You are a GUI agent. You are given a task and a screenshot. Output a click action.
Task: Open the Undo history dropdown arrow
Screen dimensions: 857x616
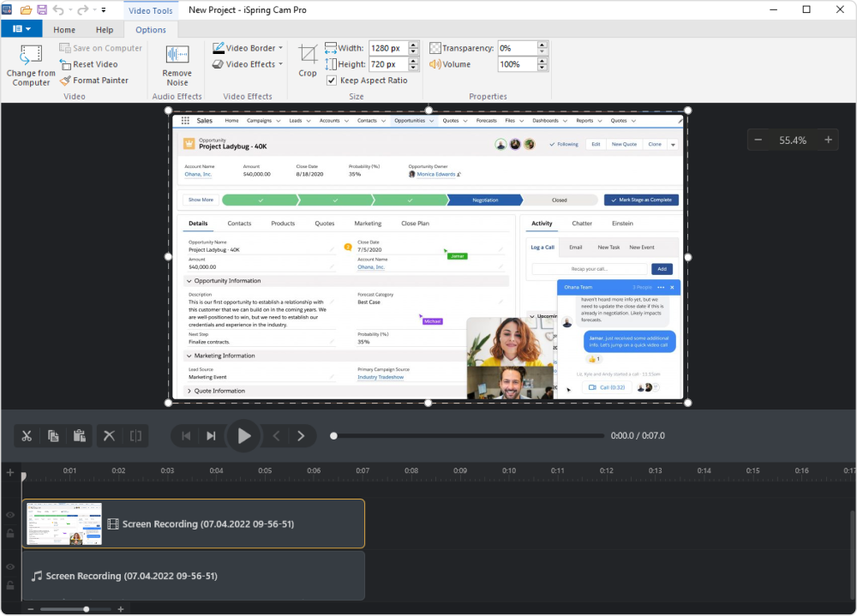coord(70,9)
